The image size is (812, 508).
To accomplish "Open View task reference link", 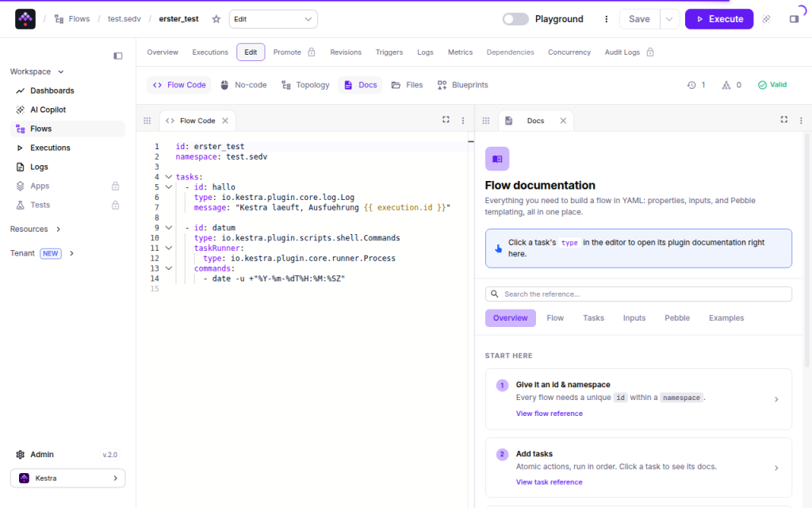I will click(x=550, y=482).
